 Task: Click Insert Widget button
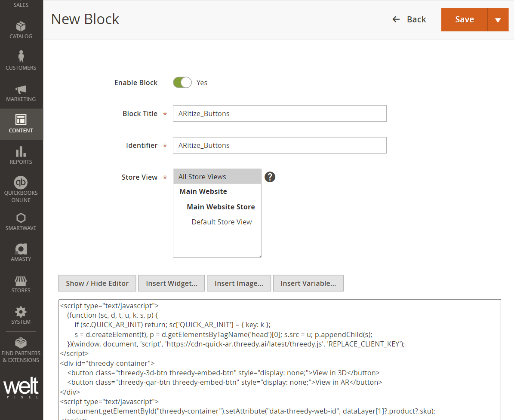point(172,283)
